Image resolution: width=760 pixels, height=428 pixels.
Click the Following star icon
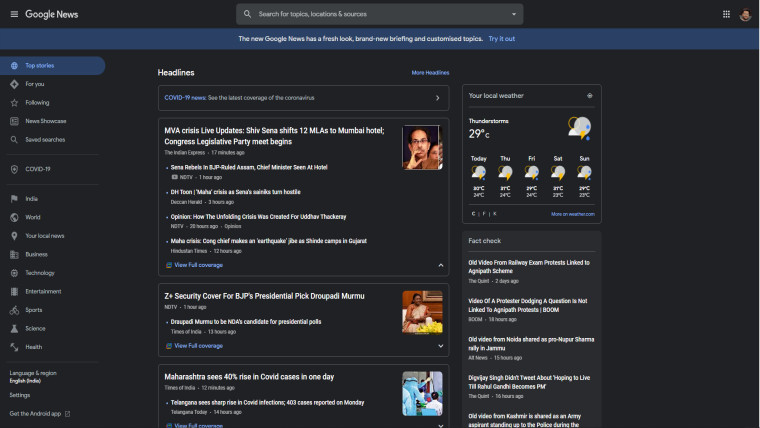[14, 103]
